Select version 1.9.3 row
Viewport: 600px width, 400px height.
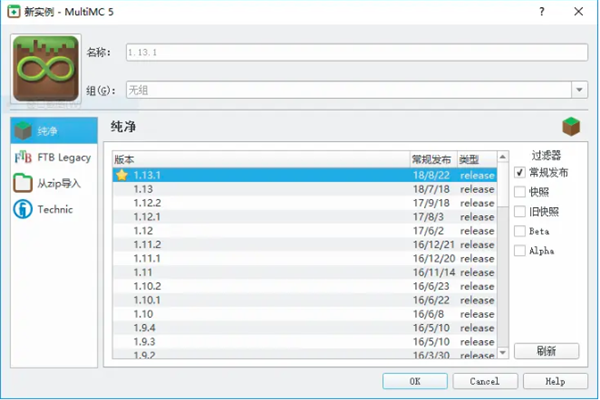tap(305, 341)
